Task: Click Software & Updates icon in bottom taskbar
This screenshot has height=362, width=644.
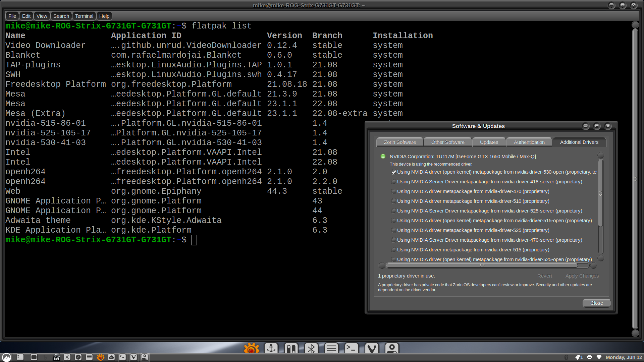Action: point(145,357)
